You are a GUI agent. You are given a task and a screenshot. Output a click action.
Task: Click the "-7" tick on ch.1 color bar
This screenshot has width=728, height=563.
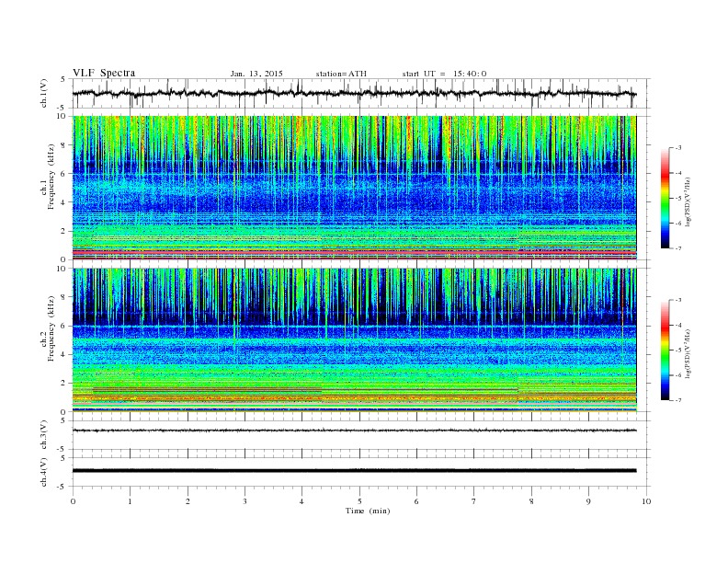(x=677, y=248)
